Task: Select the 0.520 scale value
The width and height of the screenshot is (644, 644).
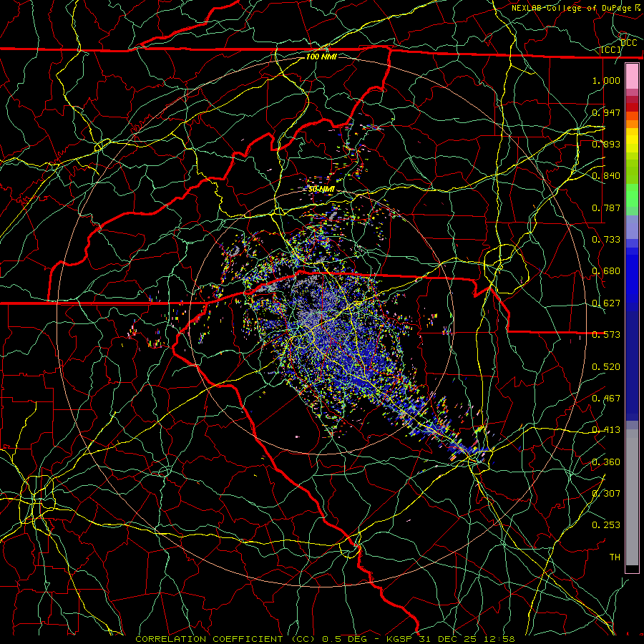Action: click(x=606, y=367)
